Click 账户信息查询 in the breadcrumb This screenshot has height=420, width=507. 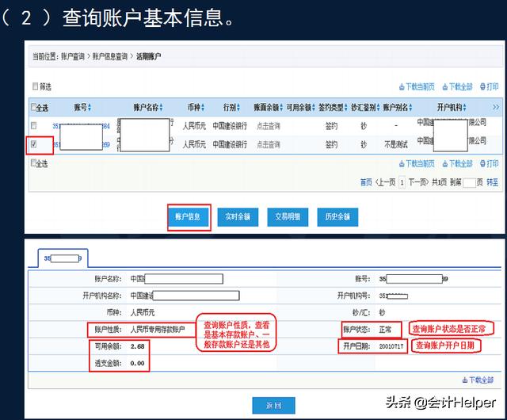coord(110,56)
